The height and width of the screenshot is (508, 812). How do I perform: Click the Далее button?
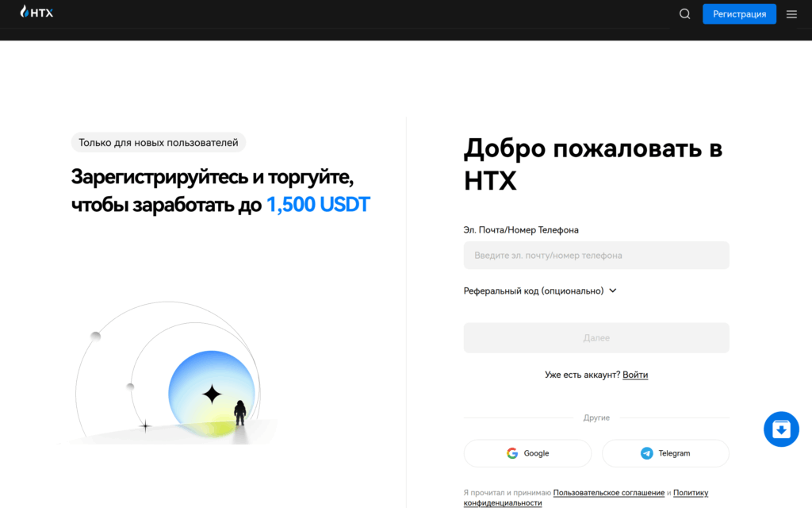coord(596,338)
